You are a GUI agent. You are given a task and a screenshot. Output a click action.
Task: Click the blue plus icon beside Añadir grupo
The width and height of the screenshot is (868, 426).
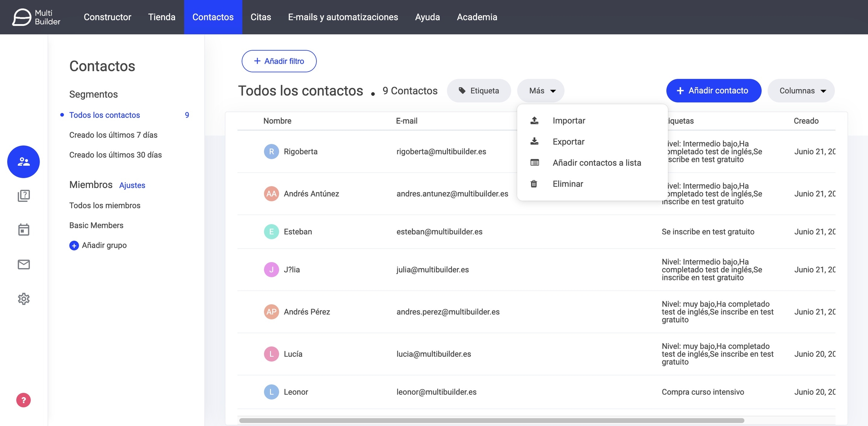74,246
